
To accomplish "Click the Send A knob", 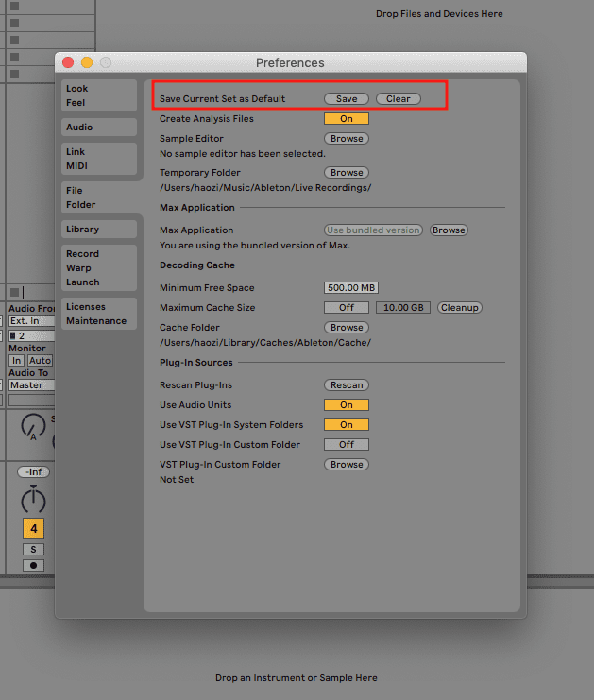I will click(x=33, y=427).
